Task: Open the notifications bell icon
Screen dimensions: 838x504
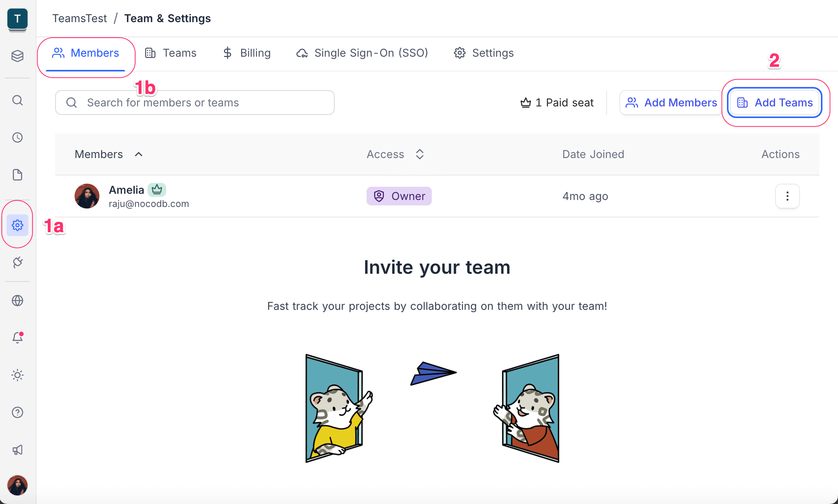Action: pos(17,337)
